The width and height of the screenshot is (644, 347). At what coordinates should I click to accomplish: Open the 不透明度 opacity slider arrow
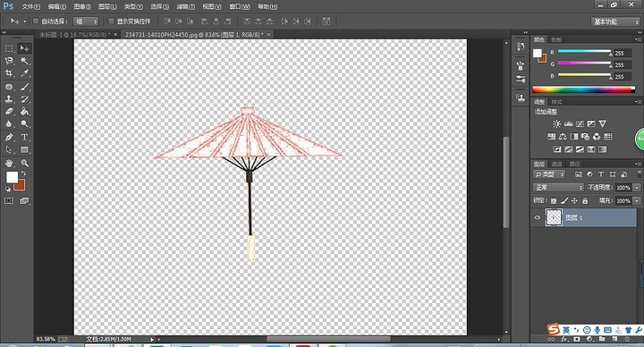coord(637,188)
